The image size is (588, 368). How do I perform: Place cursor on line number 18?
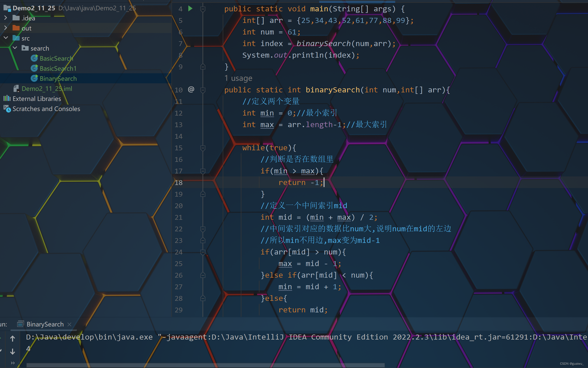[178, 183]
